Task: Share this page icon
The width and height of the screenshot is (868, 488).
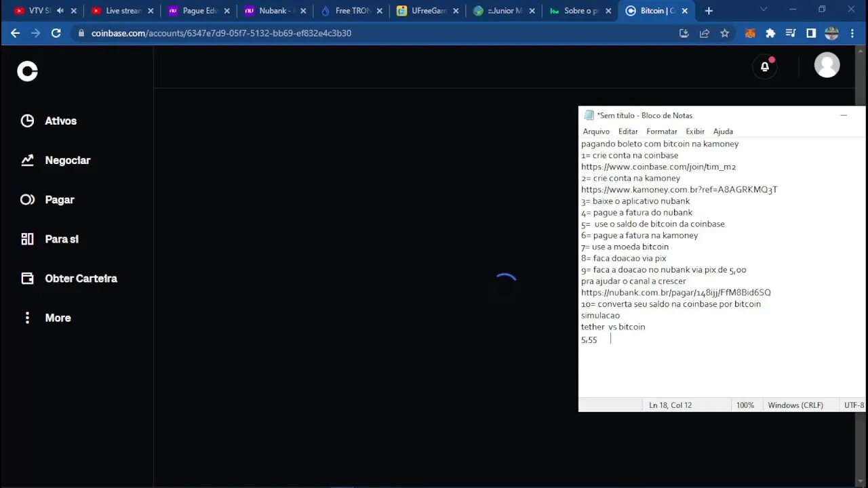Action: [705, 33]
